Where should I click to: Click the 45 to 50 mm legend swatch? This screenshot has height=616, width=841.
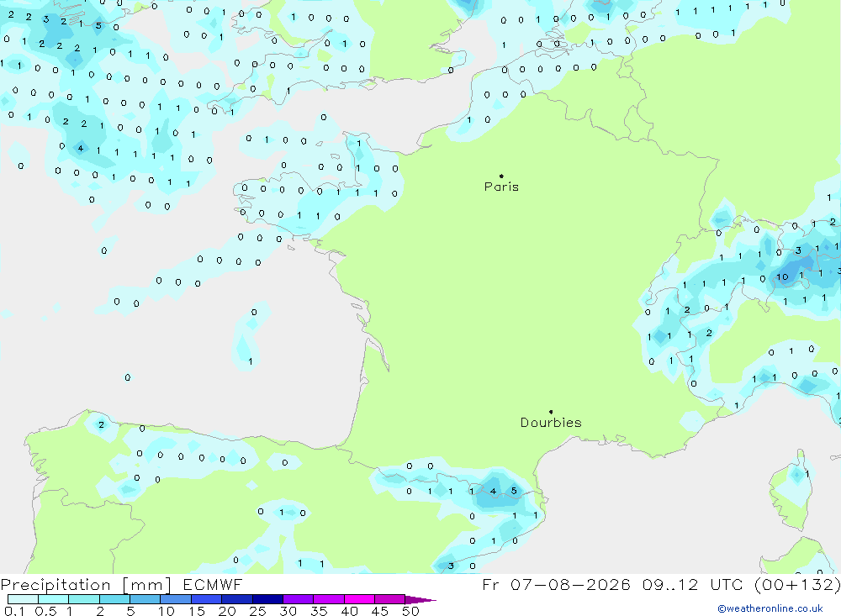(x=390, y=599)
